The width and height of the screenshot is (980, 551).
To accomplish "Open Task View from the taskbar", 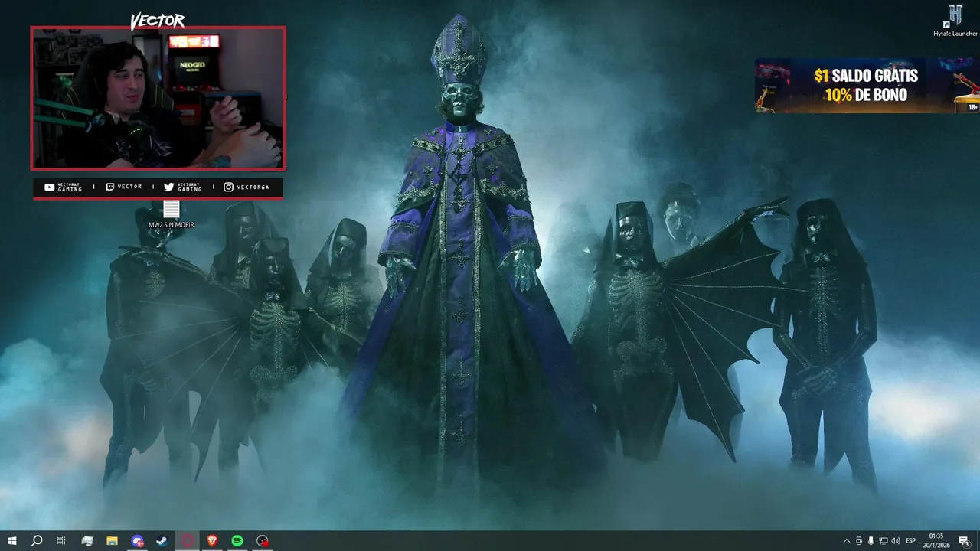I will (x=61, y=541).
